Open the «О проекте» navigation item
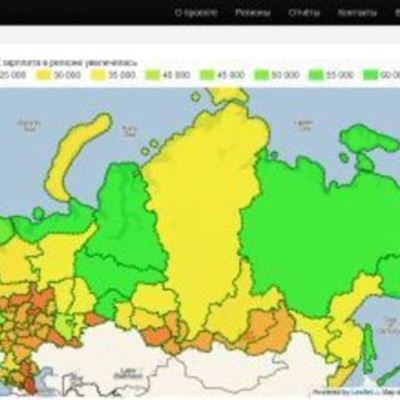Viewport: 400px width, 400px height. pos(196,13)
